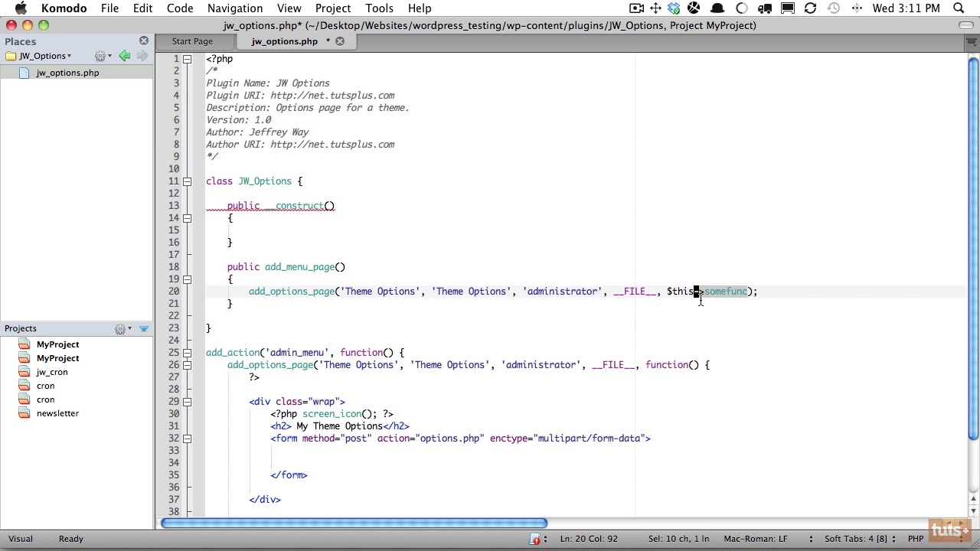Close the jw_options.php tab

tap(340, 41)
